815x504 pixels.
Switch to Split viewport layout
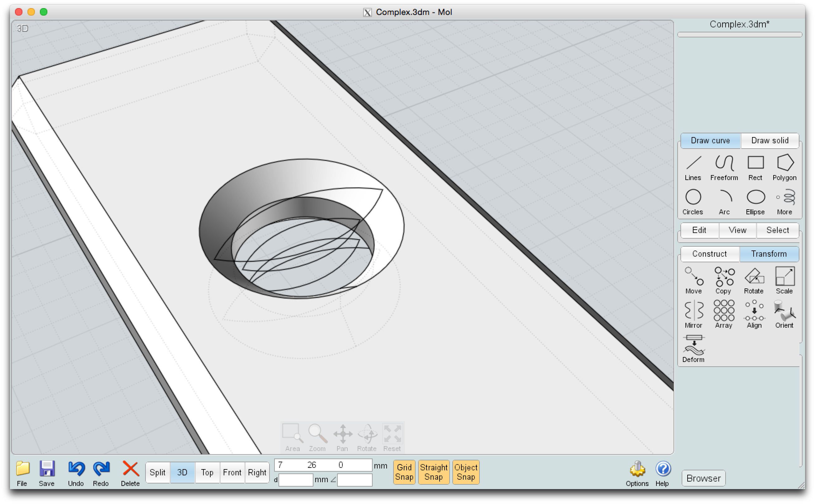(158, 473)
